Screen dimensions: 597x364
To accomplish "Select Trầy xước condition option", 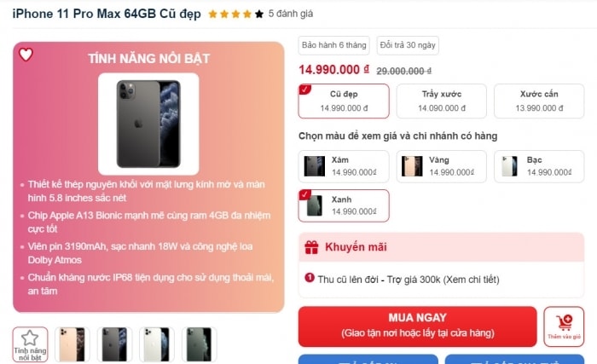I will pyautogui.click(x=442, y=101).
